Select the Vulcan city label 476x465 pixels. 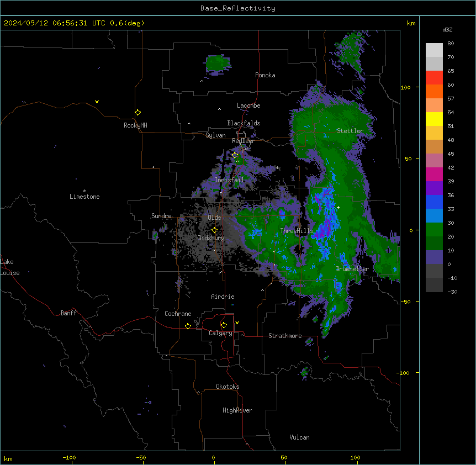[299, 437]
